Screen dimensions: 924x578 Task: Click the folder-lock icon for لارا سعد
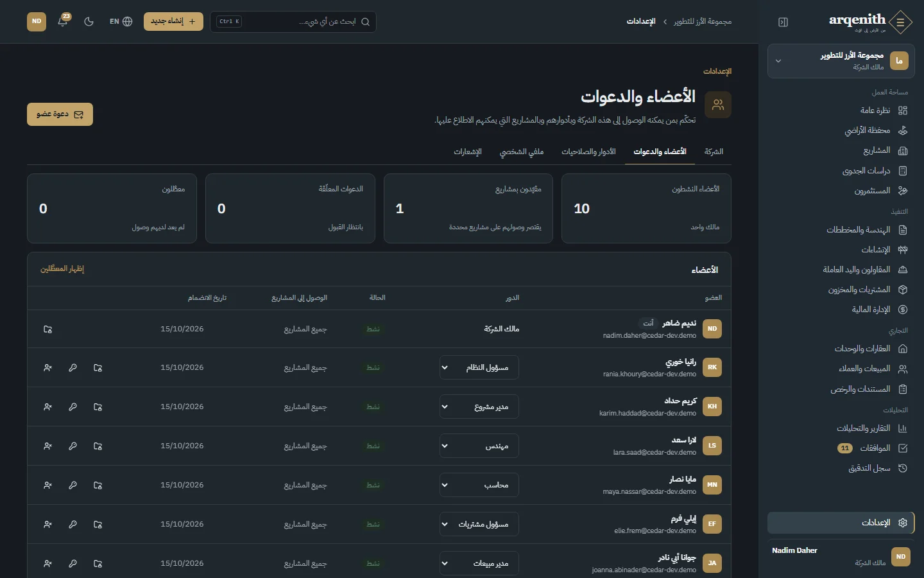click(x=98, y=446)
